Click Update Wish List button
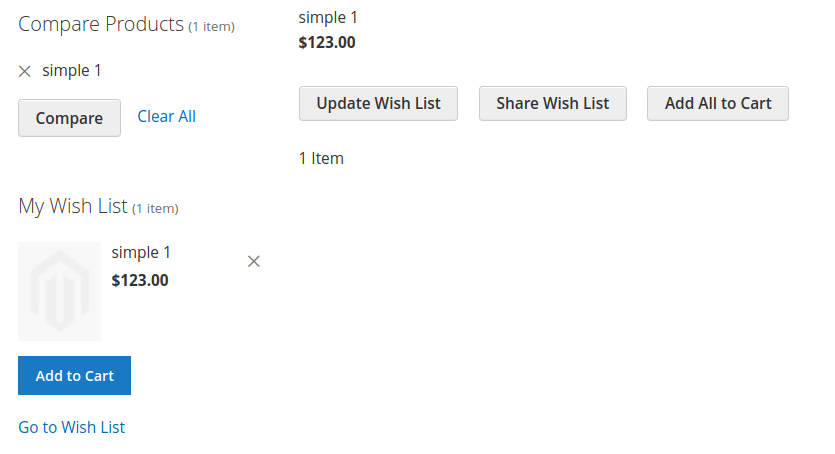The image size is (835, 454). (378, 103)
